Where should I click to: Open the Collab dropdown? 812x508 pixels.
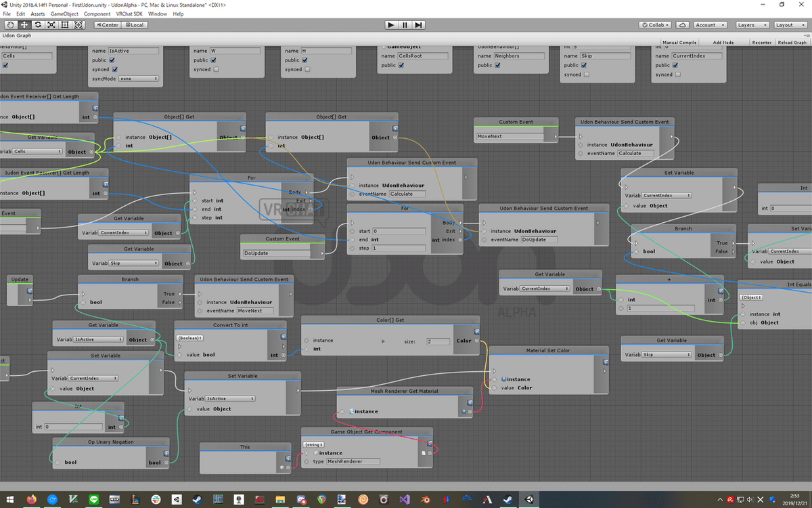pos(655,25)
